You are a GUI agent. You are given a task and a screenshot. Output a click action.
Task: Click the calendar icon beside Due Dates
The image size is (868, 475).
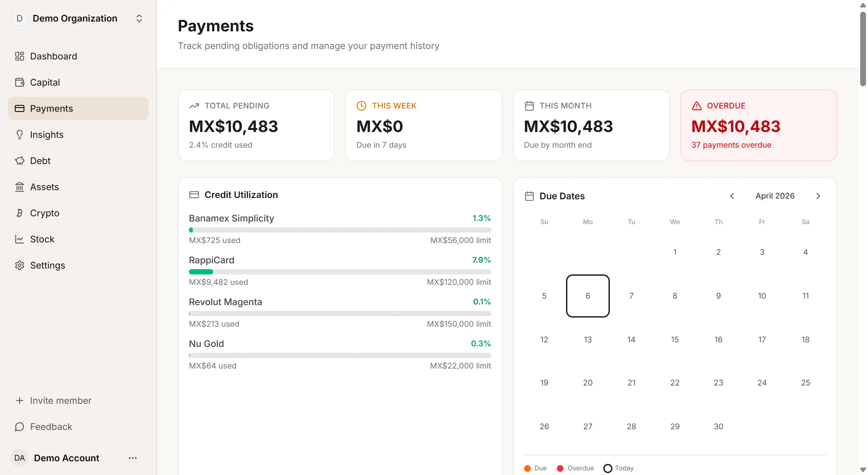tap(529, 196)
